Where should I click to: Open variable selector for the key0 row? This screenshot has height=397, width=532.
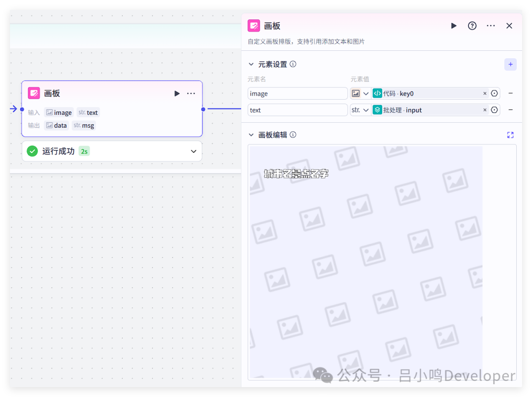(x=495, y=93)
